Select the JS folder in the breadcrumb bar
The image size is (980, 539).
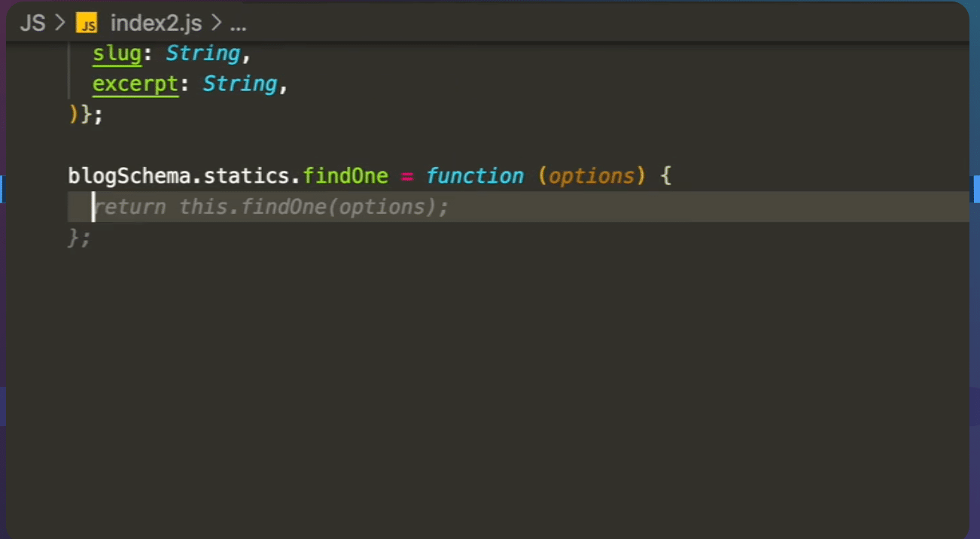coord(32,23)
